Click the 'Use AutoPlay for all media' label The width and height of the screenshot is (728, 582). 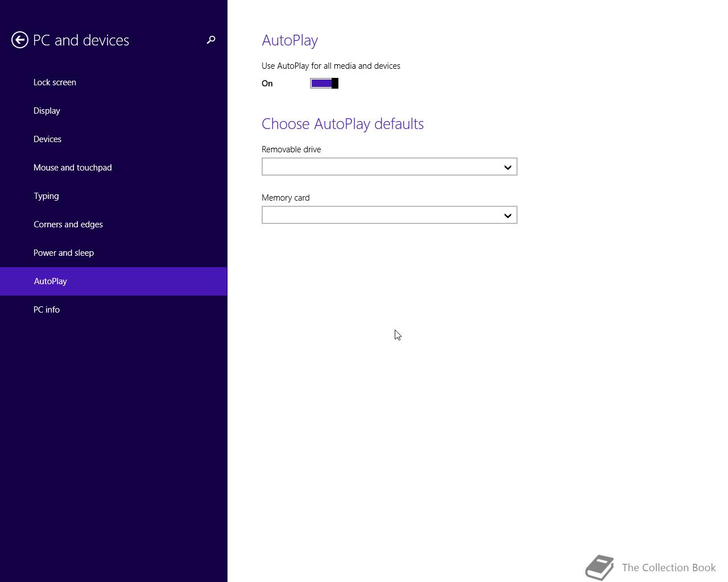[331, 66]
